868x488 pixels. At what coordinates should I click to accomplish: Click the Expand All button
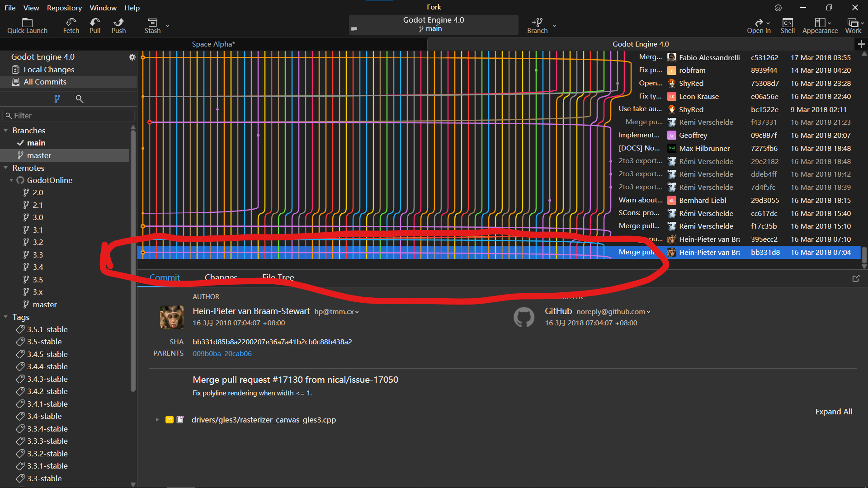[x=834, y=412]
